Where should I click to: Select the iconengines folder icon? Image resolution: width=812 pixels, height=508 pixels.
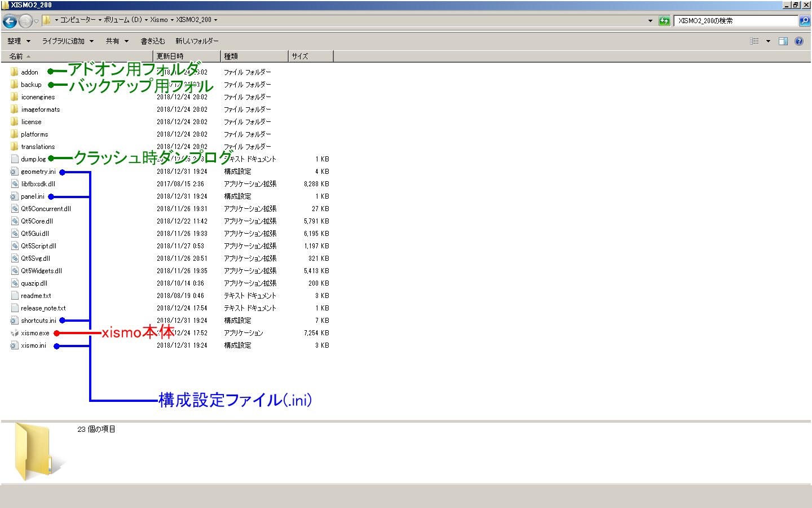[x=14, y=97]
